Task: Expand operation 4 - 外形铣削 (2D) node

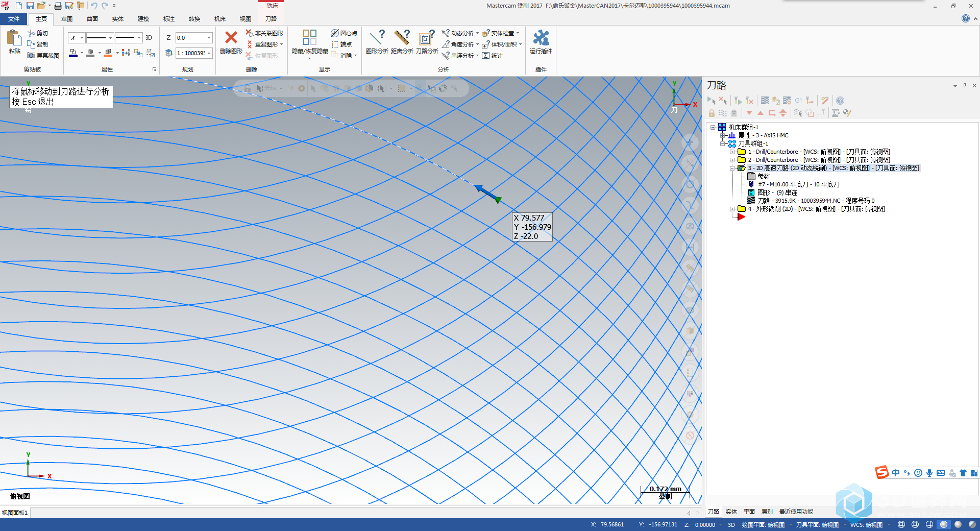Action: pyautogui.click(x=732, y=209)
